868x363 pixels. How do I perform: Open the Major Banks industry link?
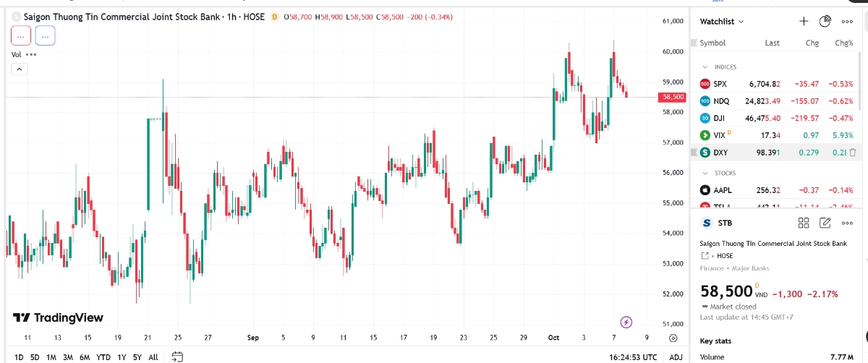click(749, 268)
